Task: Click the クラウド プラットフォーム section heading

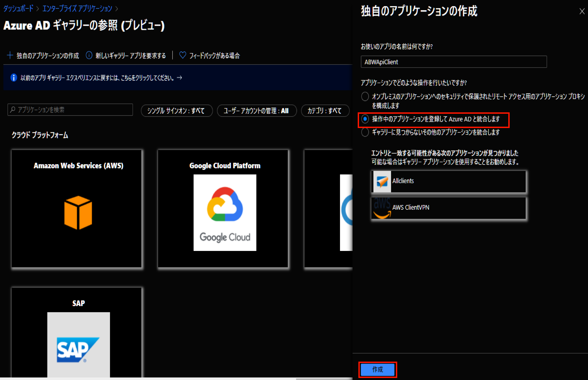Action: 40,135
